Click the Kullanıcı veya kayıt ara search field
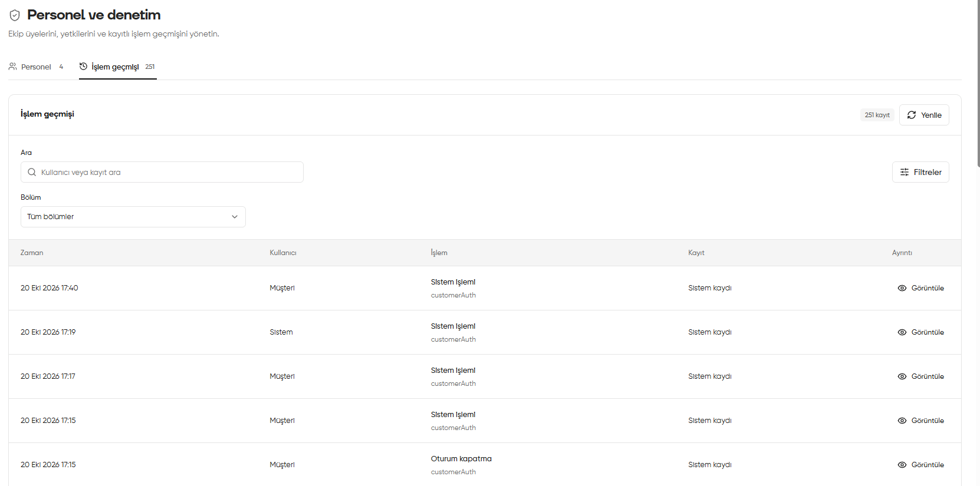This screenshot has width=980, height=486. pos(162,172)
